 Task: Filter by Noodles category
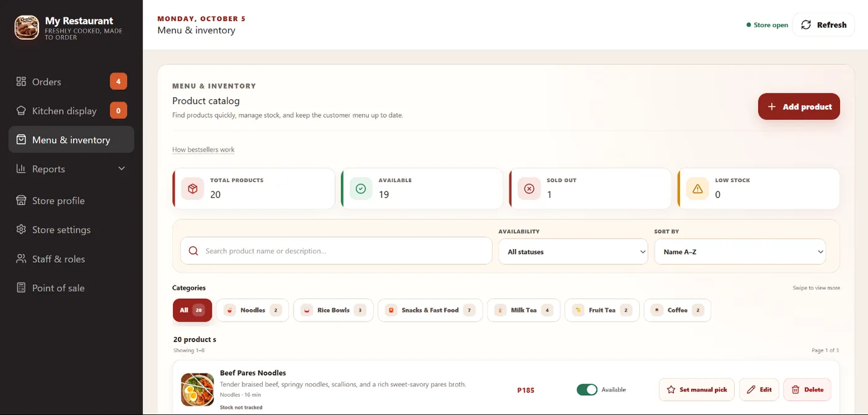(252, 310)
